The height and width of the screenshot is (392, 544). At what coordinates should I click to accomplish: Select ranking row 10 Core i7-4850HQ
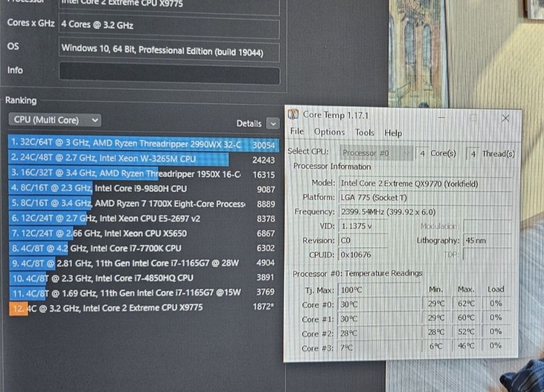point(143,278)
